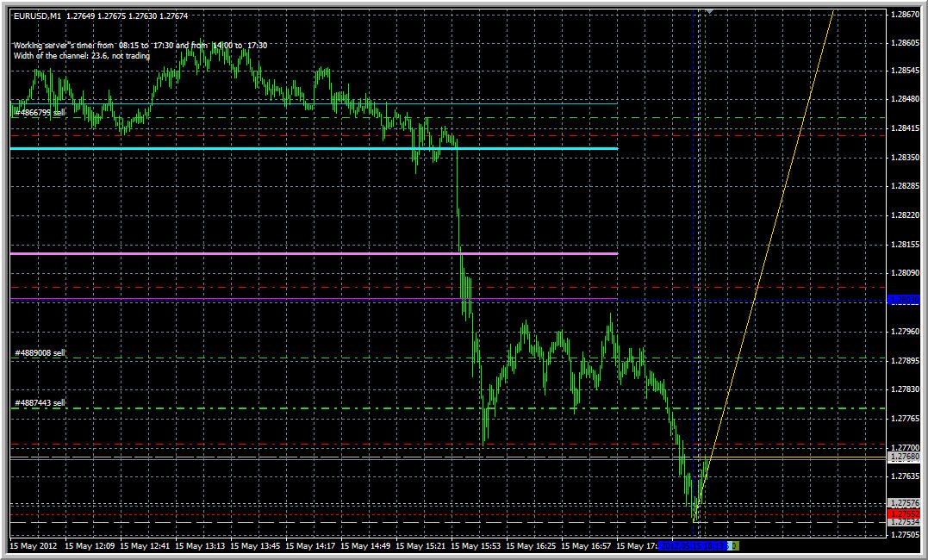Click the gray 1.27576 price label
This screenshot has width=928, height=560.
905,504
